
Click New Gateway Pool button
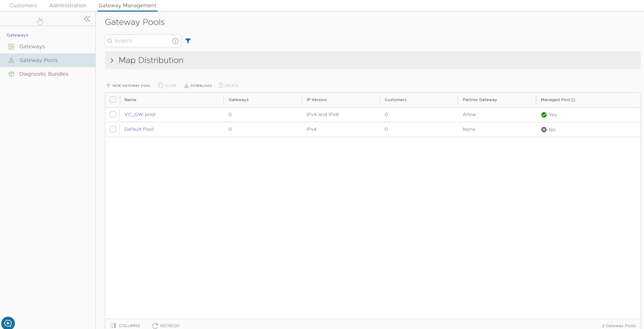(x=129, y=85)
